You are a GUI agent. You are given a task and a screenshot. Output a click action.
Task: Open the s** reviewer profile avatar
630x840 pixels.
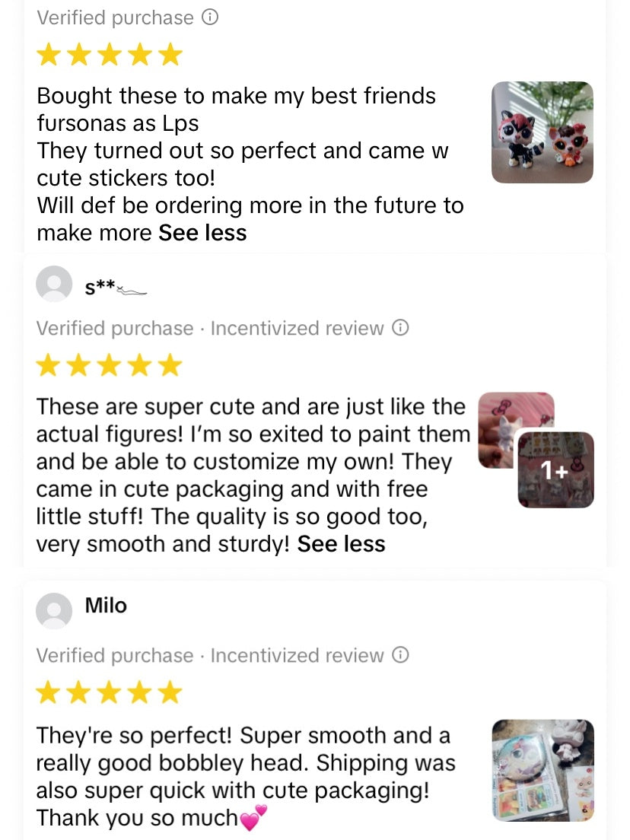tap(54, 284)
